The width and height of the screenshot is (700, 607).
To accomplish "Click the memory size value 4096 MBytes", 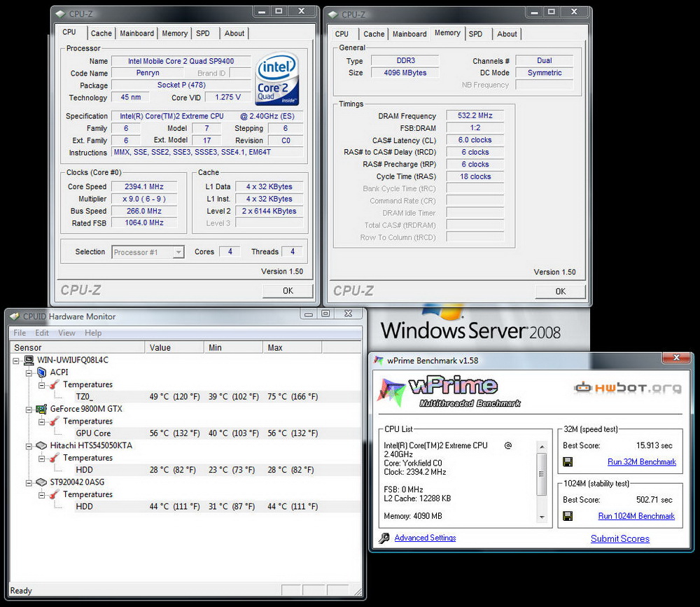I will [405, 73].
